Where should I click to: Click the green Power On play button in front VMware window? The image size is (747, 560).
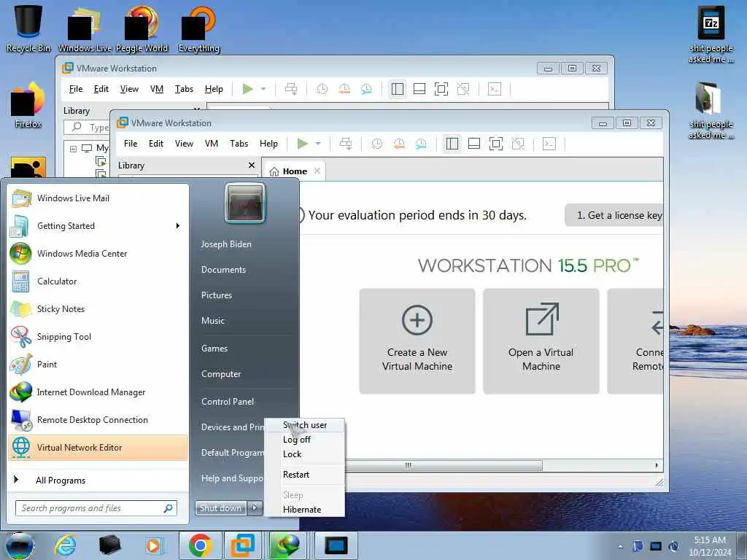click(302, 144)
